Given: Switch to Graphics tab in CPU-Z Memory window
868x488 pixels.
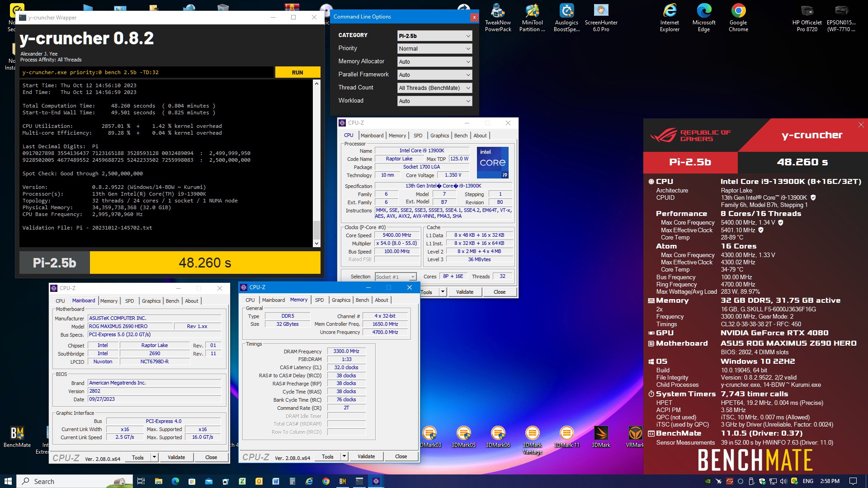Looking at the screenshot, I should [341, 300].
